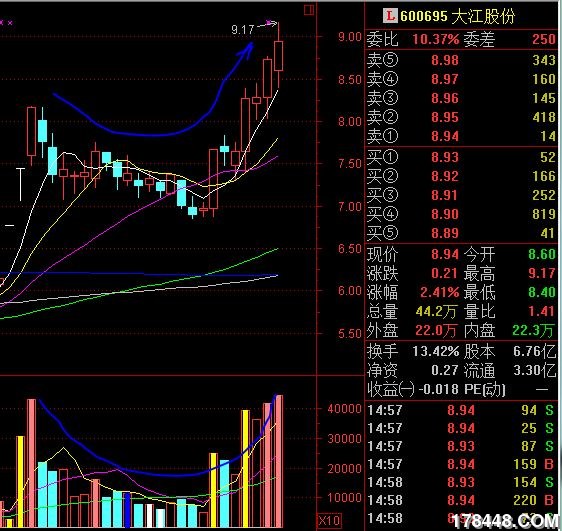Image resolution: width=562 pixels, height=531 pixels.
Task: Select the 14:57 tick row with volume 25
Action: pyautogui.click(x=461, y=428)
